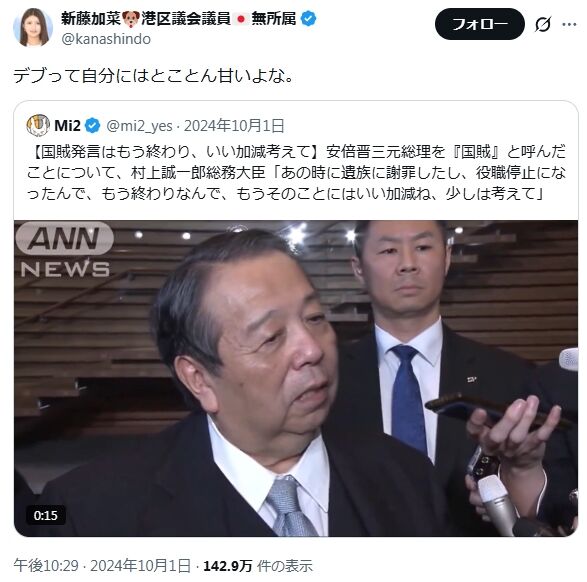Image resolution: width=587 pixels, height=582 pixels.
Task: Open the poster's profile avatar photo
Action: [33, 27]
